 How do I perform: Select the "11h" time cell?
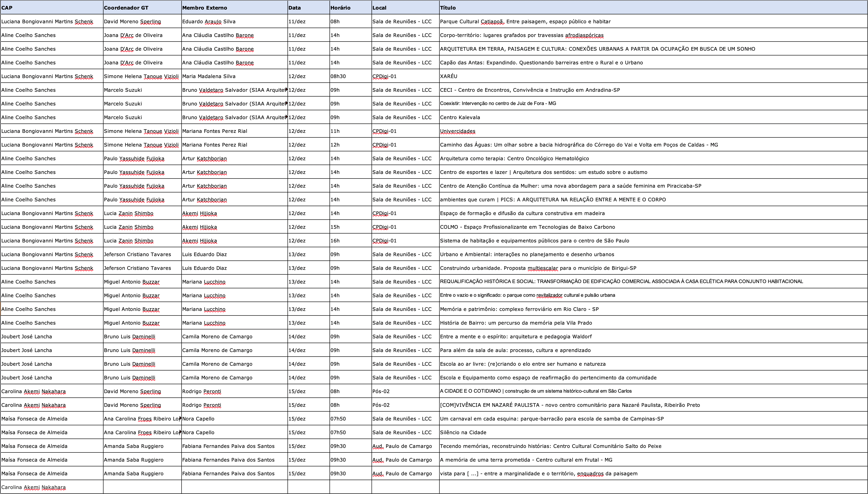tap(351, 131)
